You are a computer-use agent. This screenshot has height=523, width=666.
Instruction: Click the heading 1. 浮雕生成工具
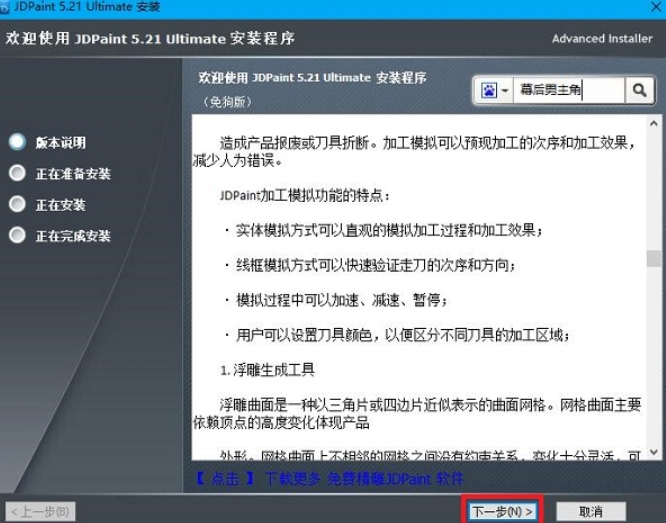[x=267, y=370]
